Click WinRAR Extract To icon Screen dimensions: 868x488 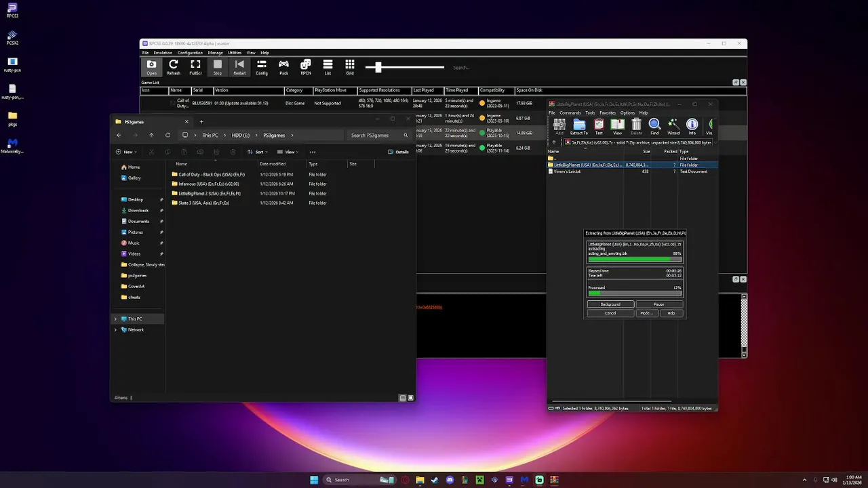pos(579,127)
